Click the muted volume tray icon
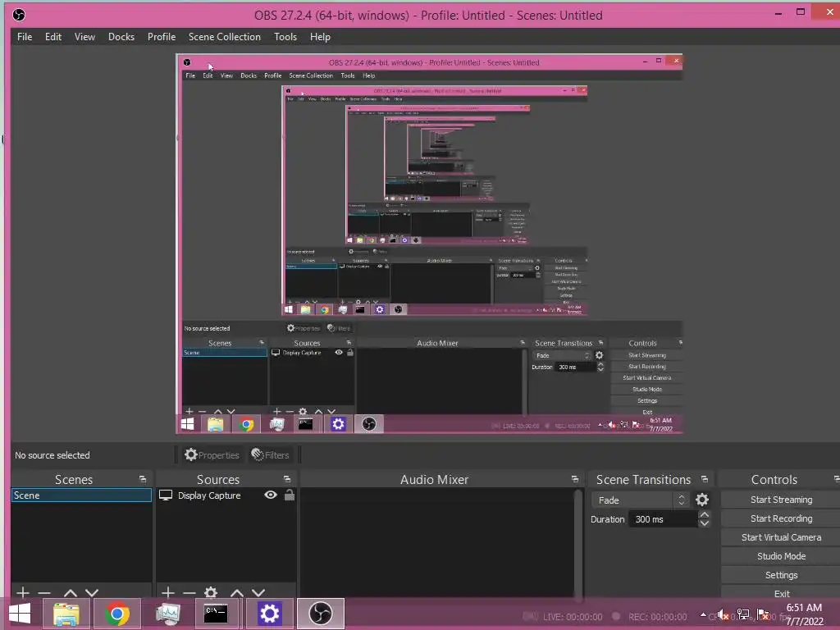 point(724,614)
